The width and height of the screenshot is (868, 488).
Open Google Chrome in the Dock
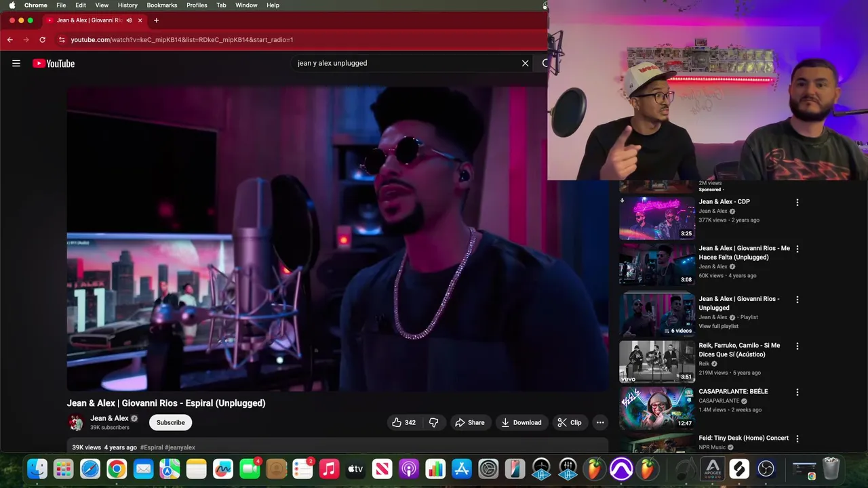(x=117, y=468)
